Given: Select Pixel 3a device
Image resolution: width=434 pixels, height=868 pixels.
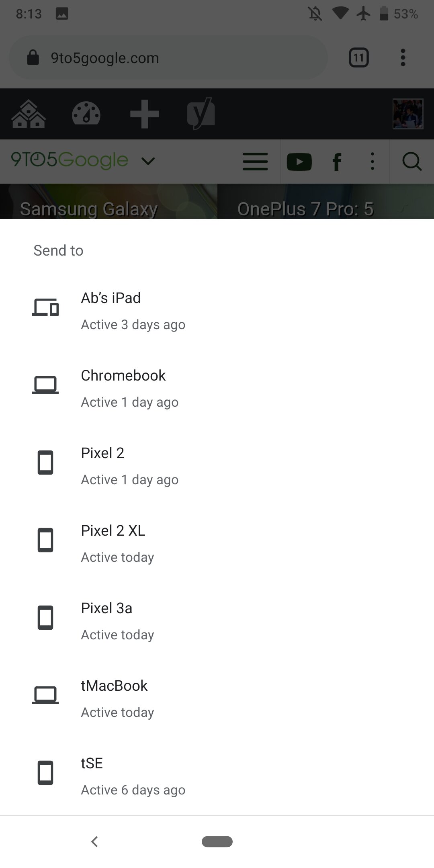Looking at the screenshot, I should [x=217, y=621].
